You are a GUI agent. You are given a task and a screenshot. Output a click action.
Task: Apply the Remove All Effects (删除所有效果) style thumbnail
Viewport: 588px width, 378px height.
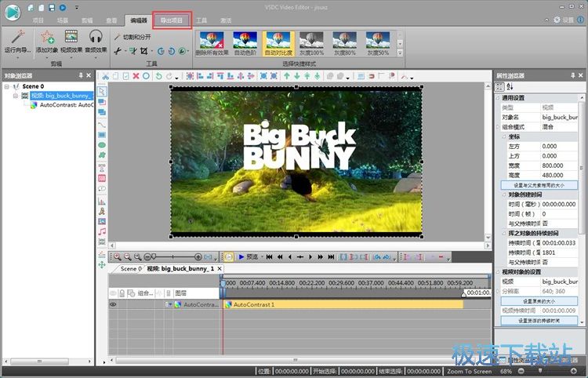click(x=212, y=43)
